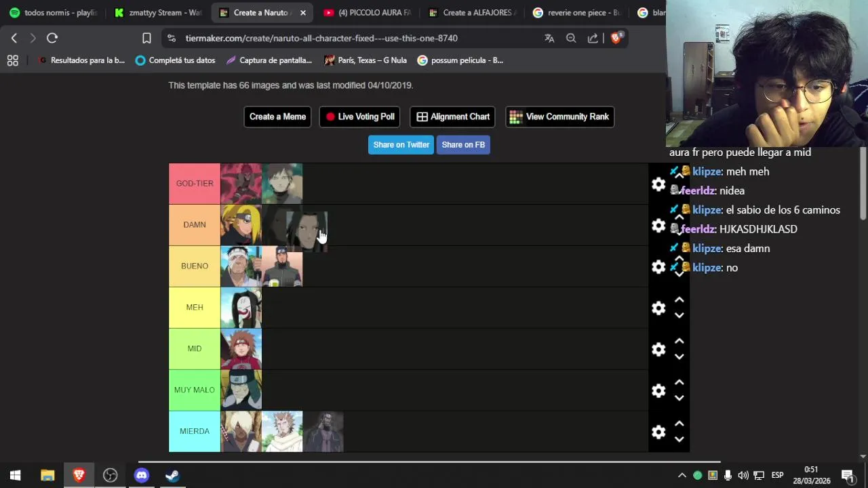Open the translate page icon
The image size is (868, 488).
click(549, 38)
